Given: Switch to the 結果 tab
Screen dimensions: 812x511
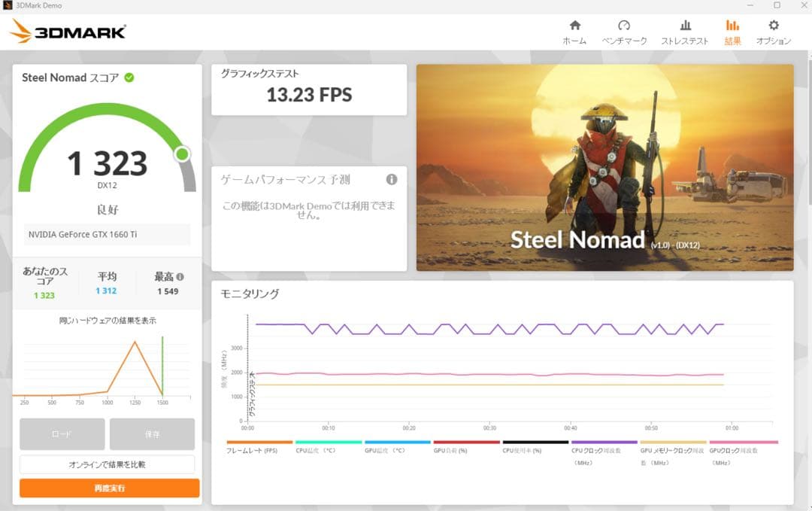Looking at the screenshot, I should (x=732, y=30).
